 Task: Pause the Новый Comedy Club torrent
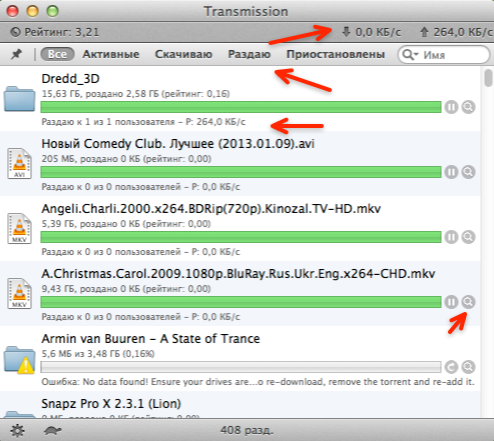451,172
